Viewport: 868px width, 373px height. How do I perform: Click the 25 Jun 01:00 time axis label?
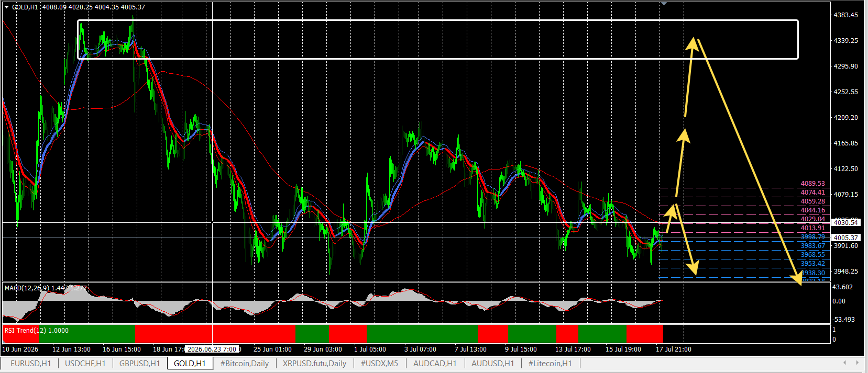point(272,349)
